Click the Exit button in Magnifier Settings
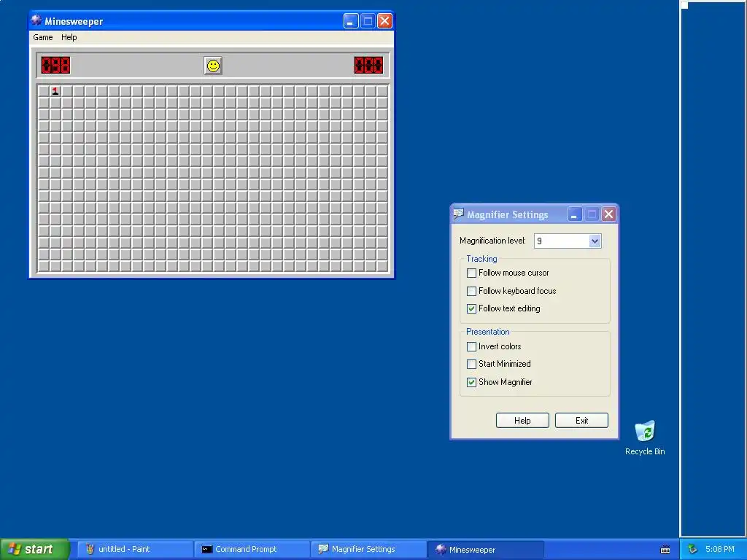 pyautogui.click(x=581, y=421)
